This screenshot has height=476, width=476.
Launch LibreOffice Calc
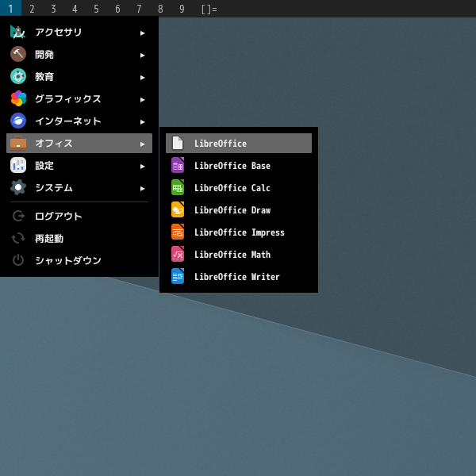pyautogui.click(x=239, y=187)
